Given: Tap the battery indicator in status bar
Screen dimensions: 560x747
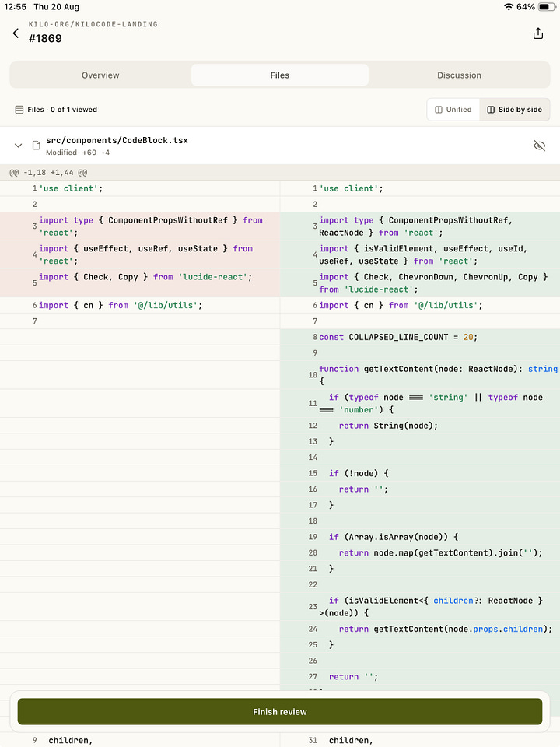Looking at the screenshot, I should click(546, 7).
